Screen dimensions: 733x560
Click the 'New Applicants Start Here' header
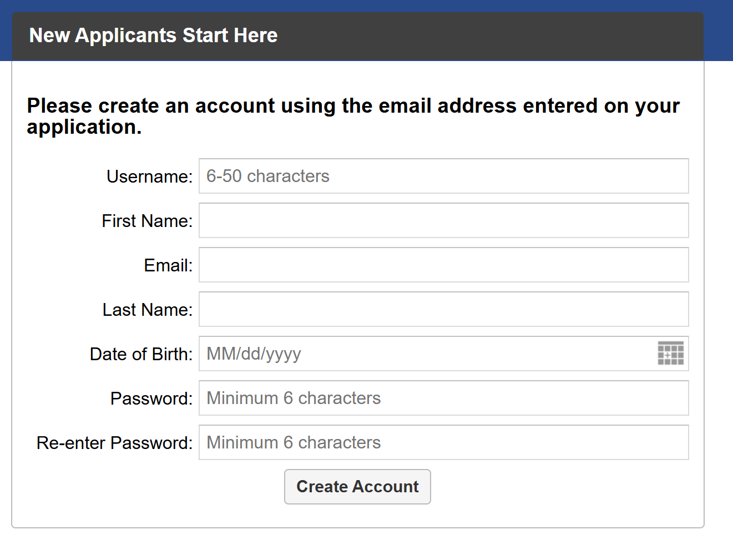click(153, 36)
